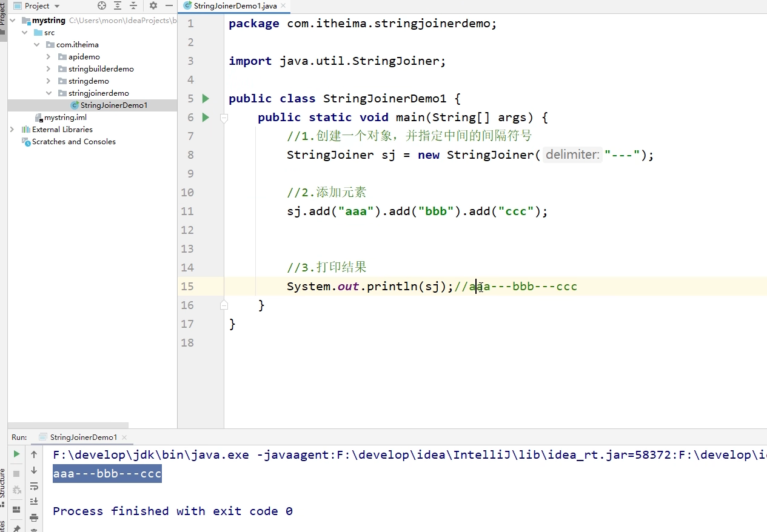Toggle Scroll to End in console
The height and width of the screenshot is (532, 767).
tap(34, 501)
